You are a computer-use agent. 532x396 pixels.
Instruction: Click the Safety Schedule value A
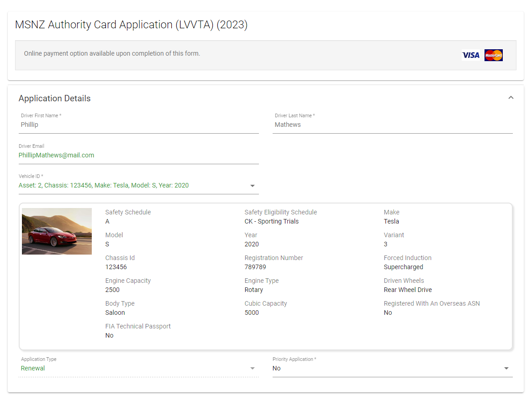tap(107, 221)
